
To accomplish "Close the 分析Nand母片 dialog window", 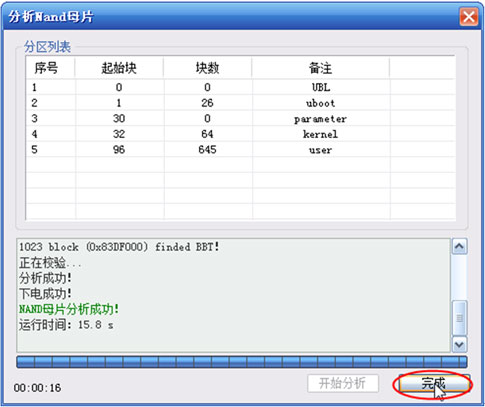I will tap(469, 16).
